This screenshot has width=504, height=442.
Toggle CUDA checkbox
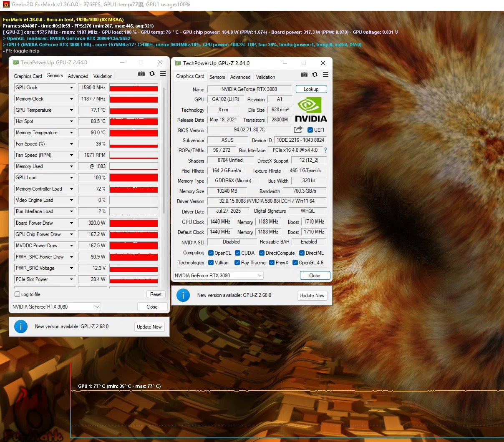(237, 253)
